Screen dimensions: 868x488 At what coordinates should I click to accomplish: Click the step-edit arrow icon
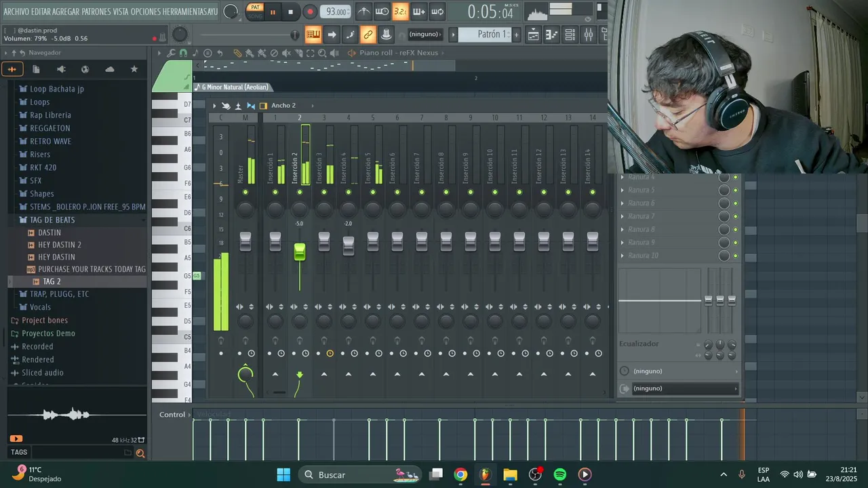click(x=332, y=35)
